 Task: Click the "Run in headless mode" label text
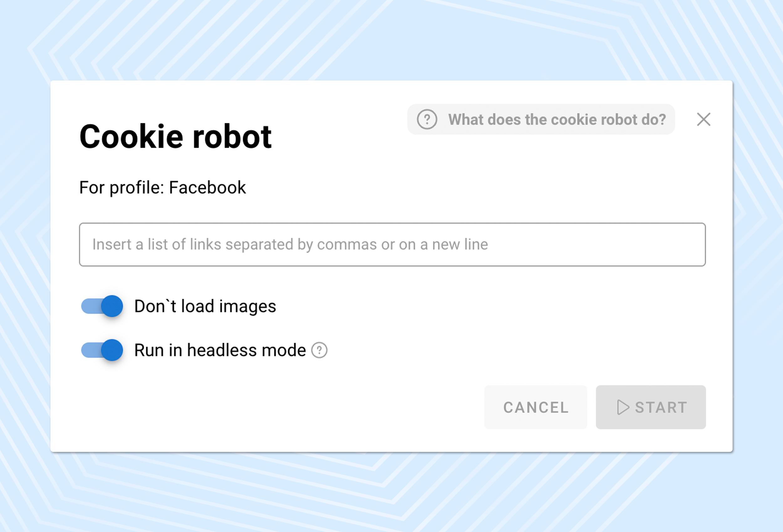[220, 350]
